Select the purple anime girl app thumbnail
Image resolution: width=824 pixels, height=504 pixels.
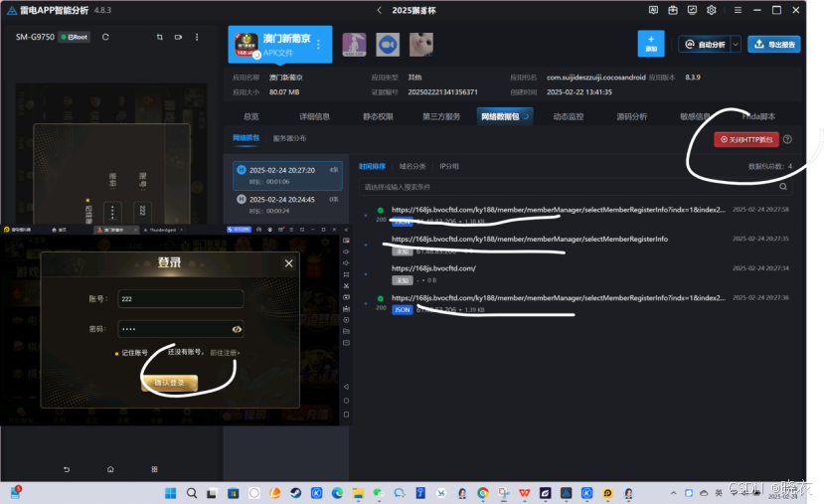354,45
